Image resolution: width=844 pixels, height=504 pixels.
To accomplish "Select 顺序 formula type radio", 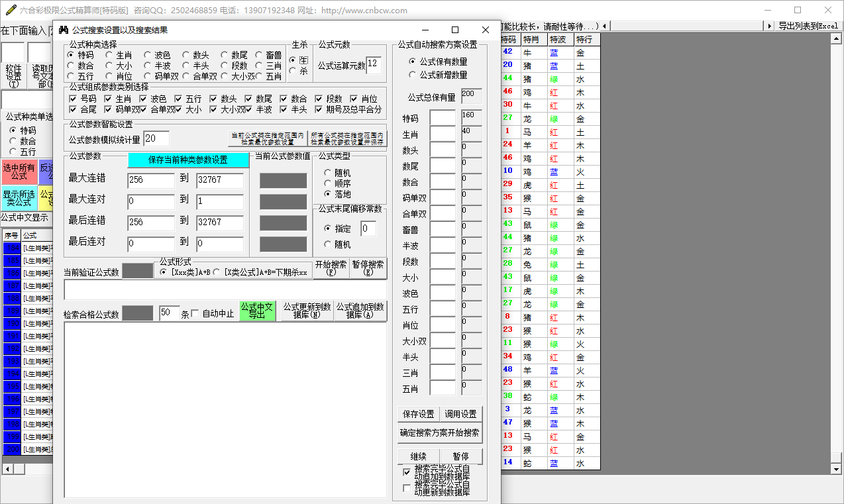I will point(328,183).
